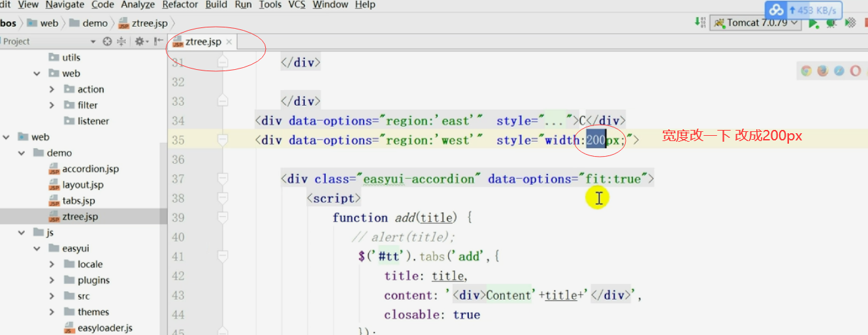Run with coverage icon
Image resolution: width=868 pixels, height=335 pixels.
click(x=850, y=23)
